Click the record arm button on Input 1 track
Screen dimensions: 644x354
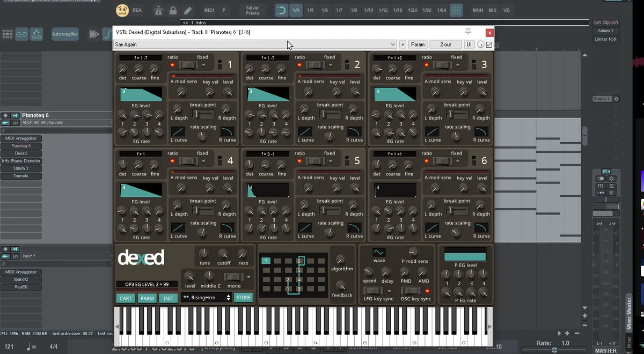(5, 249)
